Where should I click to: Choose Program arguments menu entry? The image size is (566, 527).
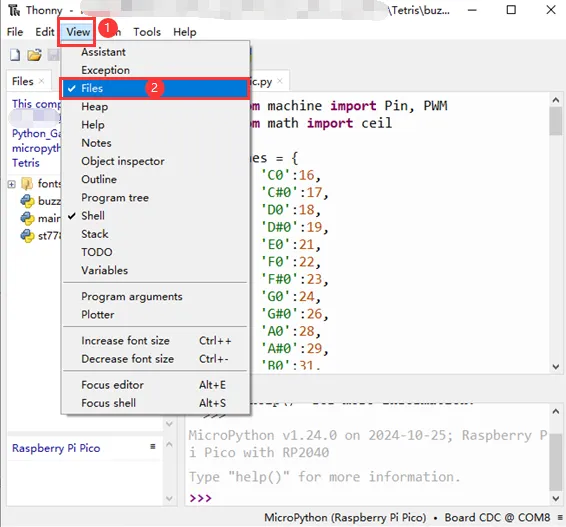[155, 296]
